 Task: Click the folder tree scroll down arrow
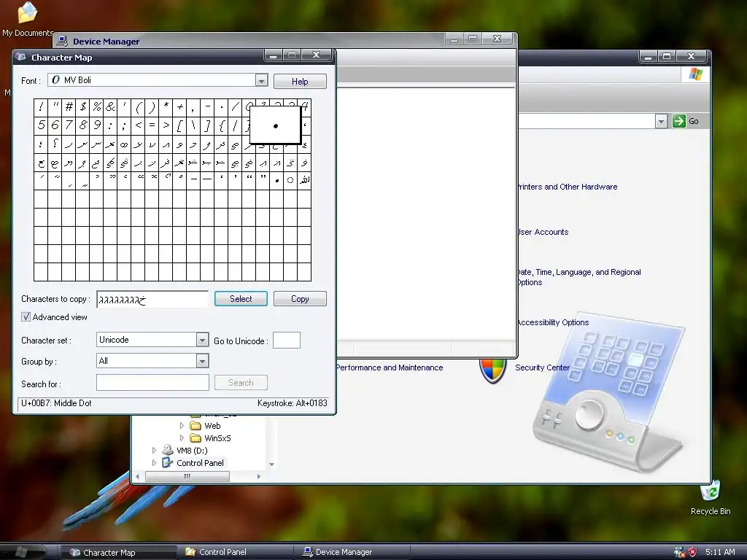pyautogui.click(x=271, y=464)
